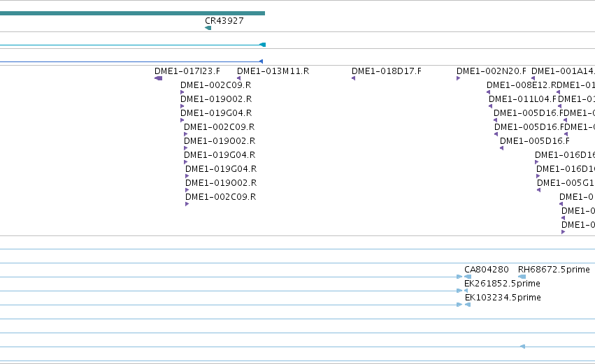Click the CR43927 feature label

[224, 21]
